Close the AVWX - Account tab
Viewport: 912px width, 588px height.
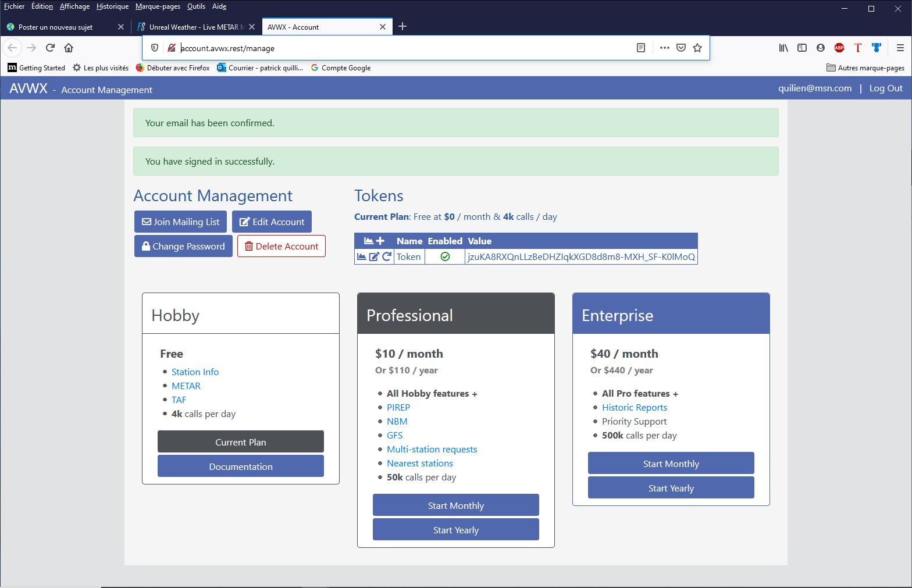(383, 27)
